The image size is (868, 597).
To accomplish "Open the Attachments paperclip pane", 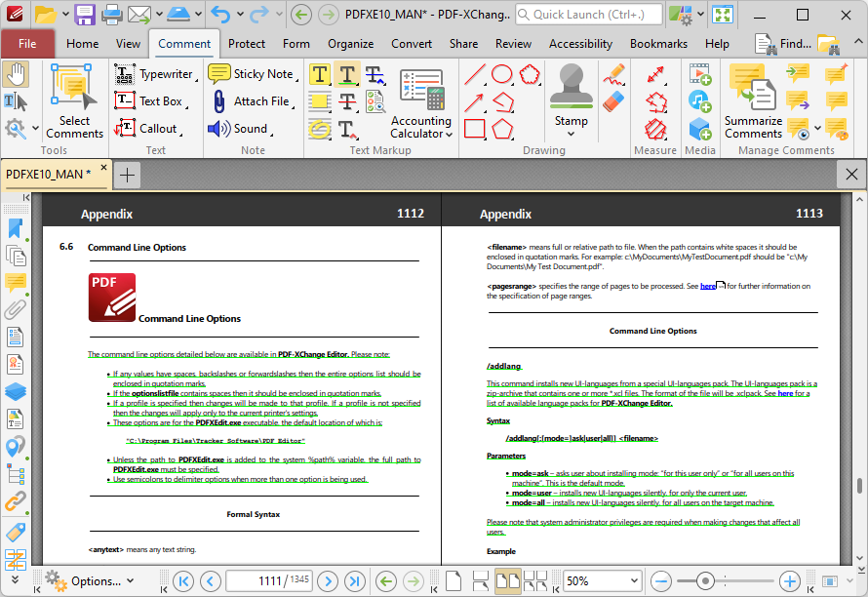I will [16, 309].
